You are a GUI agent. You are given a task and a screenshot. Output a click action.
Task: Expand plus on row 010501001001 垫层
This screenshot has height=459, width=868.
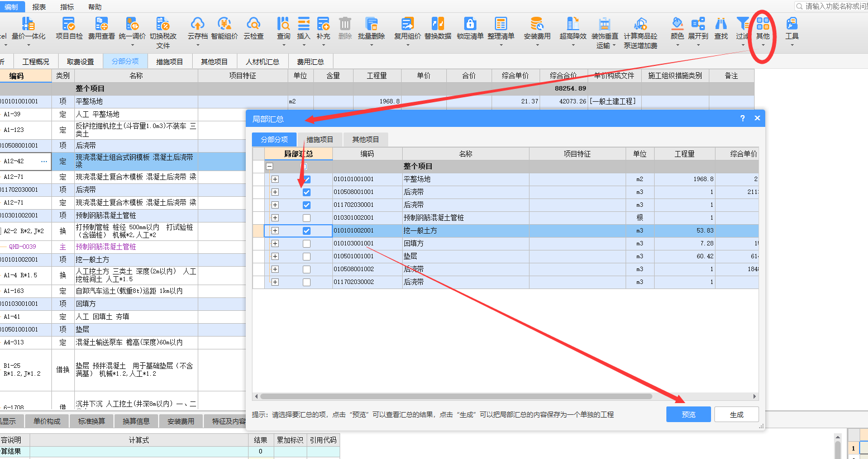(275, 257)
